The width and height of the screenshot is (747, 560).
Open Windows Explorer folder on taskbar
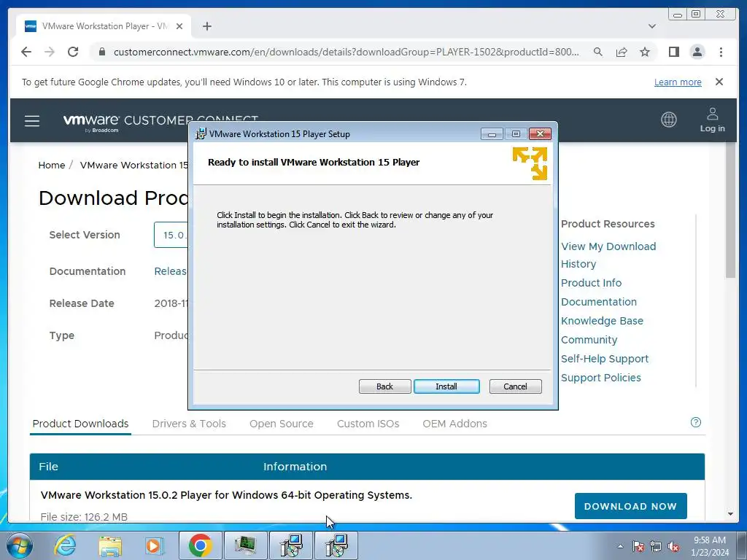pos(110,545)
